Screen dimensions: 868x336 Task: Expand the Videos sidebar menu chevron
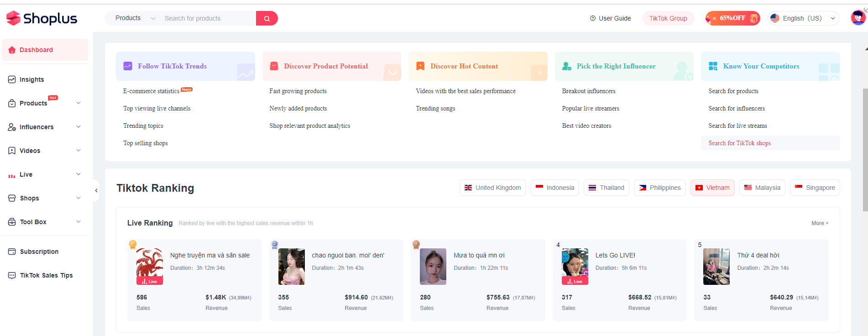pos(78,150)
